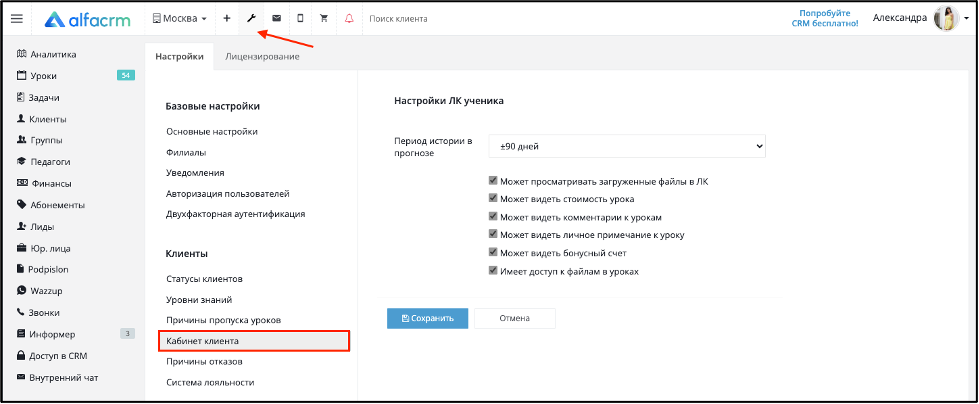979x404 pixels.
Task: Toggle 'Может видеть бонусный счет' checkbox
Action: coord(493,253)
